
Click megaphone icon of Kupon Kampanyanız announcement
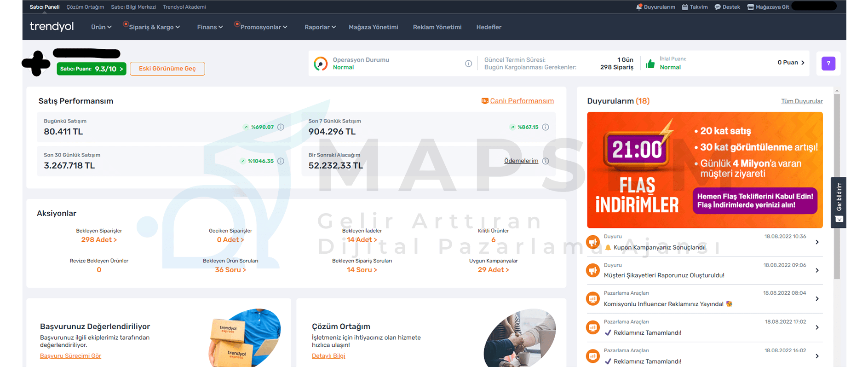coord(593,242)
